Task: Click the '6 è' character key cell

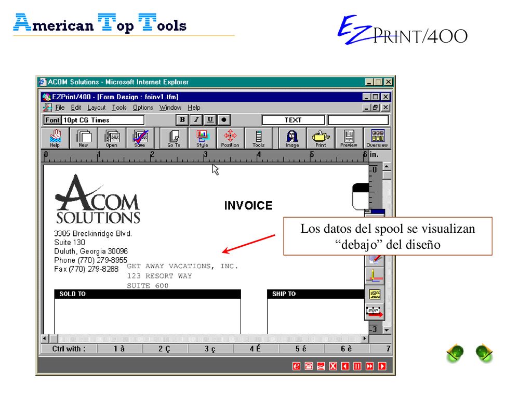Action: click(347, 349)
